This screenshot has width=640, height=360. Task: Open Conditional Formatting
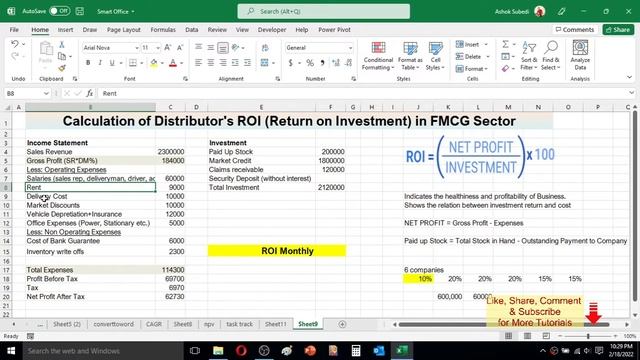[x=378, y=56]
